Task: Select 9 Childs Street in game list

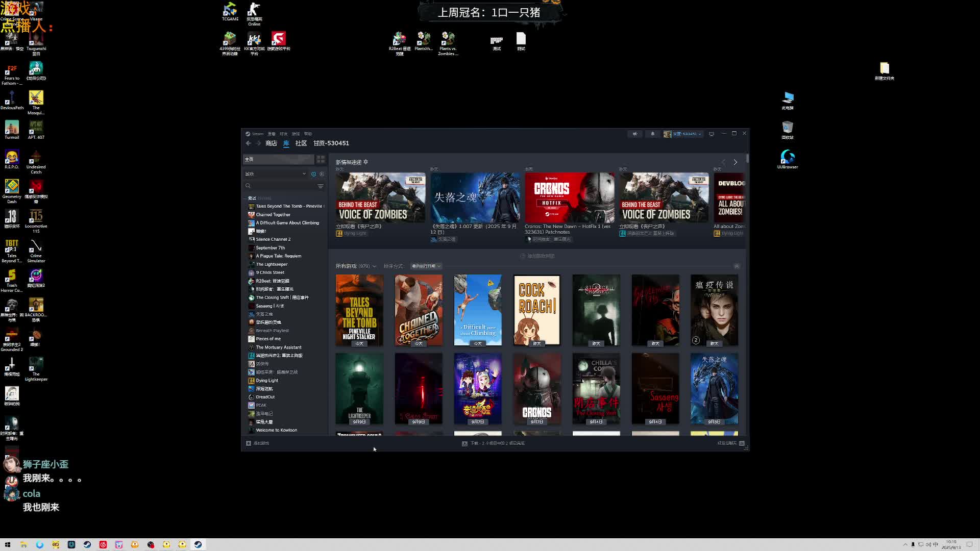Action: [x=270, y=272]
